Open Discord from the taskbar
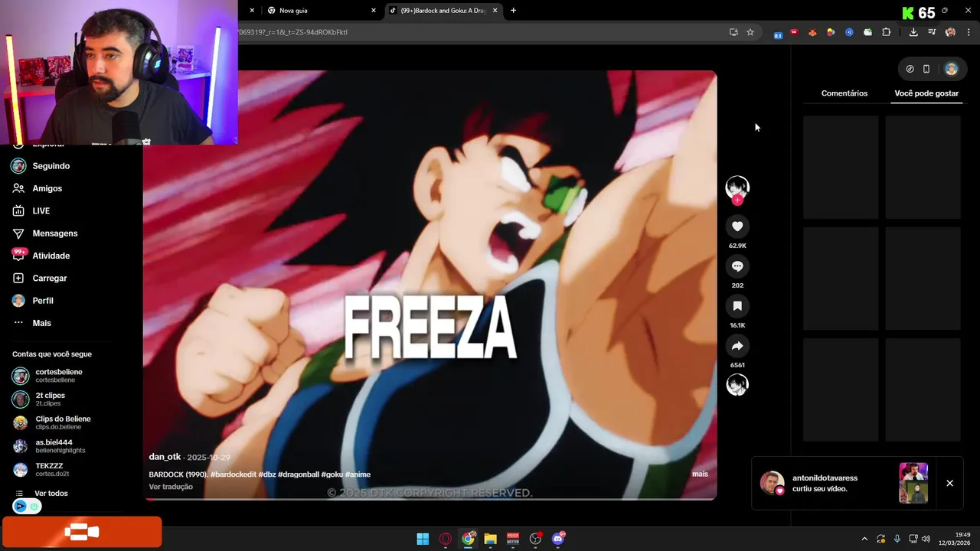Viewport: 980px width, 551px height. [x=558, y=539]
